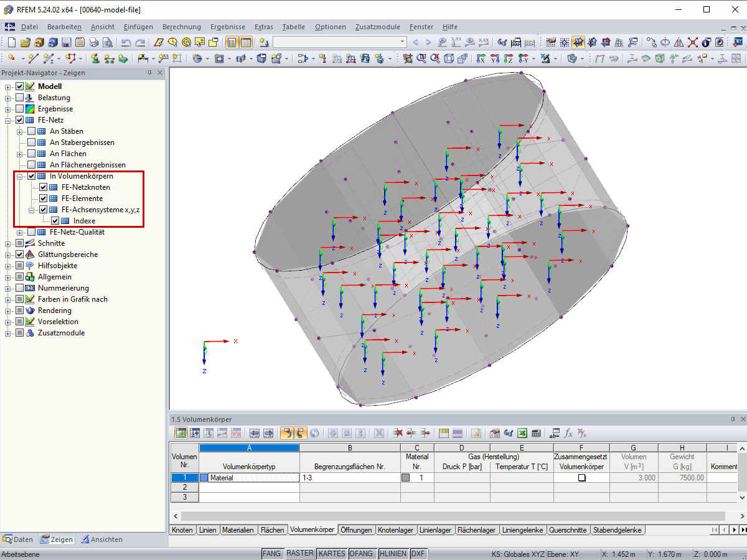747x560 pixels.
Task: Enable the Ergebnisse checkbox
Action: [19, 109]
